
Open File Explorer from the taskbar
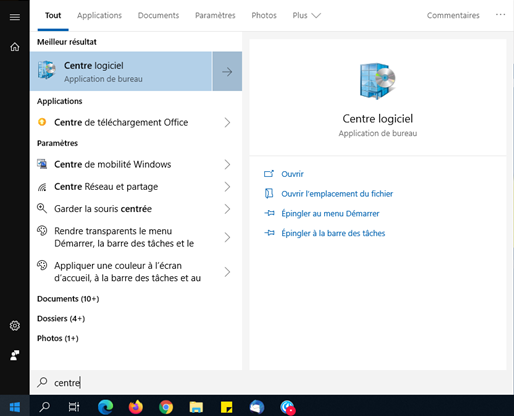click(196, 407)
